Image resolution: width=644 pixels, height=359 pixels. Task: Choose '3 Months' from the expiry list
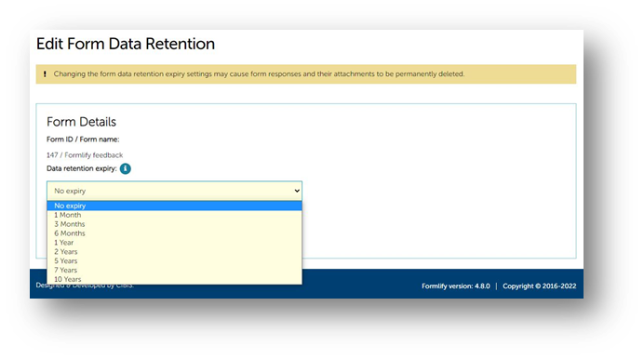point(175,224)
